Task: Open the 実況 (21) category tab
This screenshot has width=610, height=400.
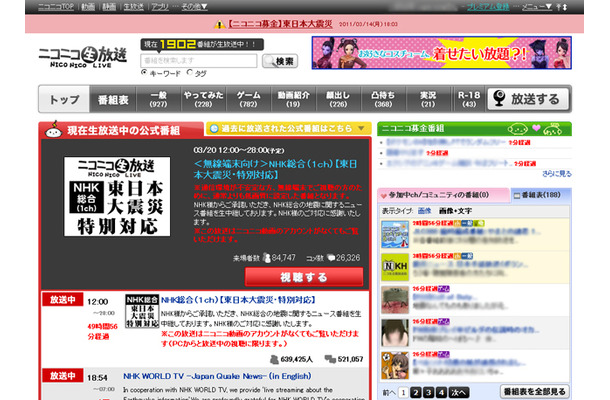Action: click(x=428, y=99)
